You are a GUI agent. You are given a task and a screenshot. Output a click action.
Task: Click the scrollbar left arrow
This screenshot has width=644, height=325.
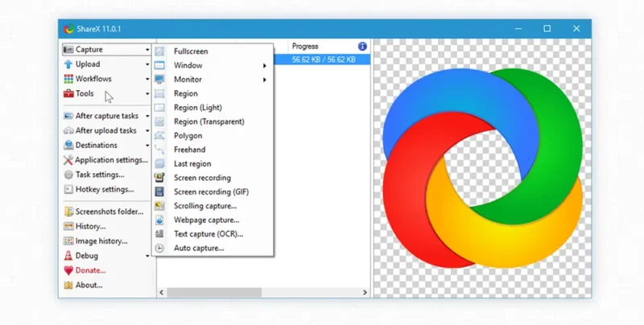[x=162, y=293]
